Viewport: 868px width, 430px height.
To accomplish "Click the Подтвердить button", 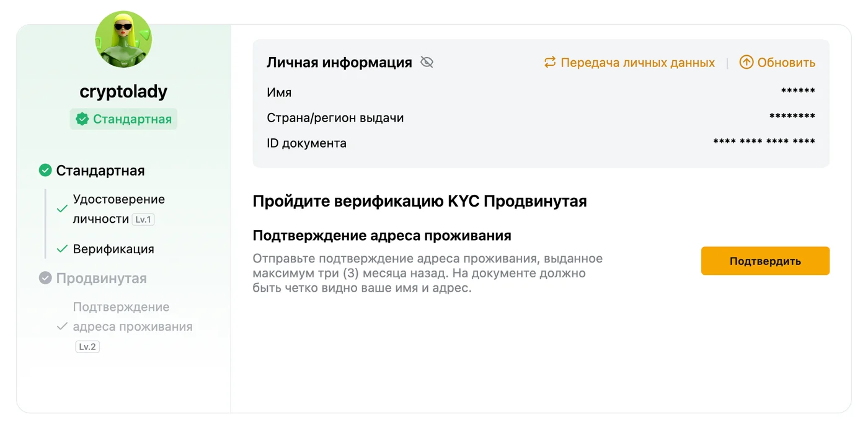I will point(765,261).
